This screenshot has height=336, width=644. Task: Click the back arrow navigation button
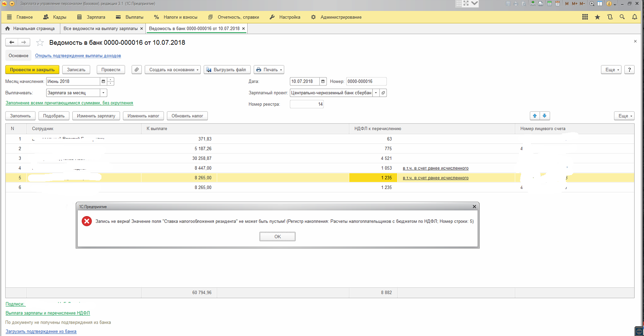(12, 42)
